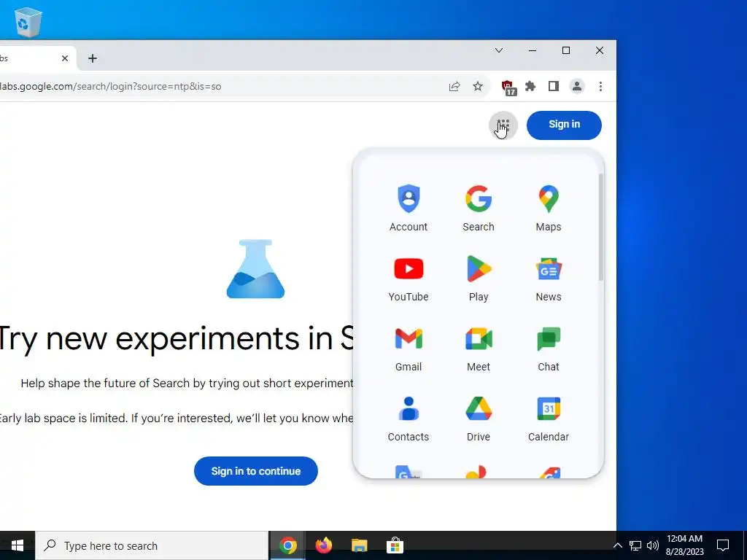Open Google Chat app icon
The width and height of the screenshot is (747, 560).
tap(549, 348)
